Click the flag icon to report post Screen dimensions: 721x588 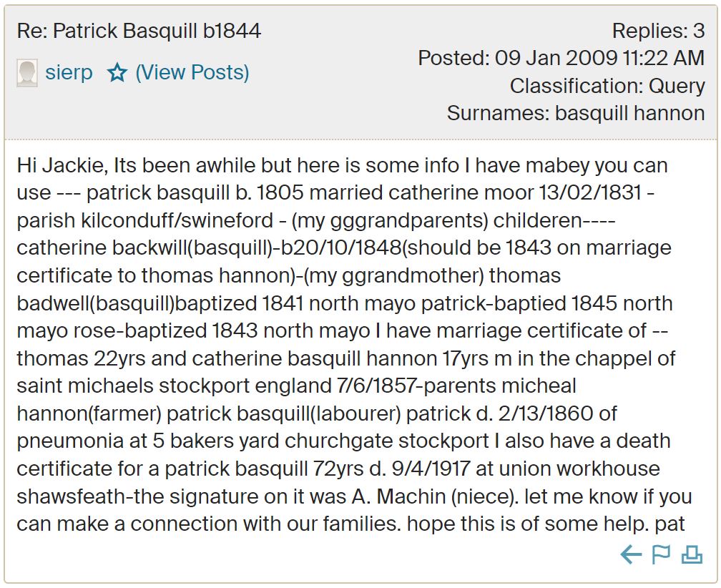(662, 554)
